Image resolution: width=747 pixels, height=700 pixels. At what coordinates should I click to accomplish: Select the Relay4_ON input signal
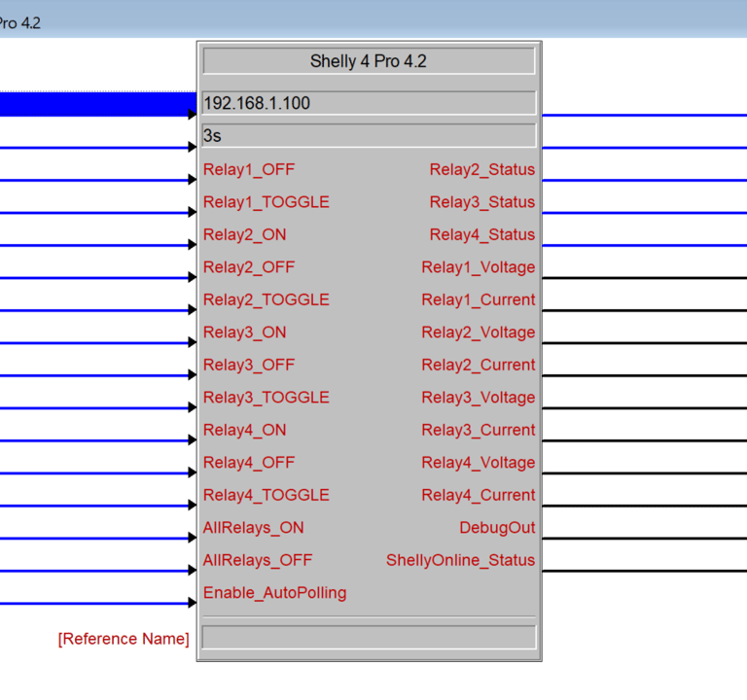[244, 430]
